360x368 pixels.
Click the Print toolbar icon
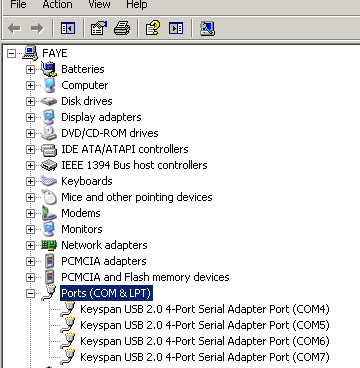[122, 28]
